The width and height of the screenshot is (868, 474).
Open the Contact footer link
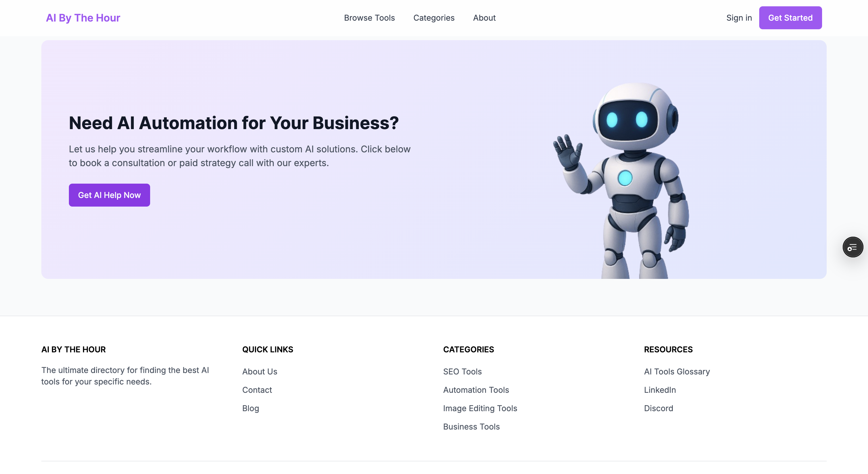click(x=257, y=390)
